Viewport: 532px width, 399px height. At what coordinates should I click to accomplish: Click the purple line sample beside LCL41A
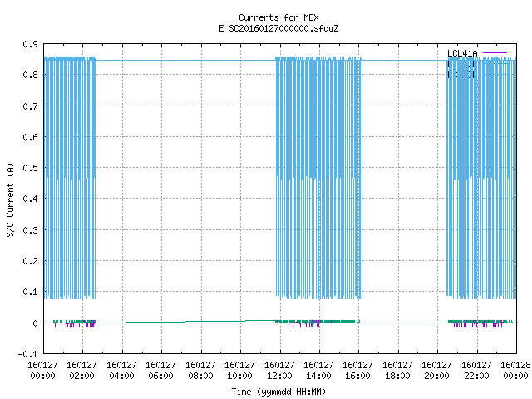[x=495, y=53]
